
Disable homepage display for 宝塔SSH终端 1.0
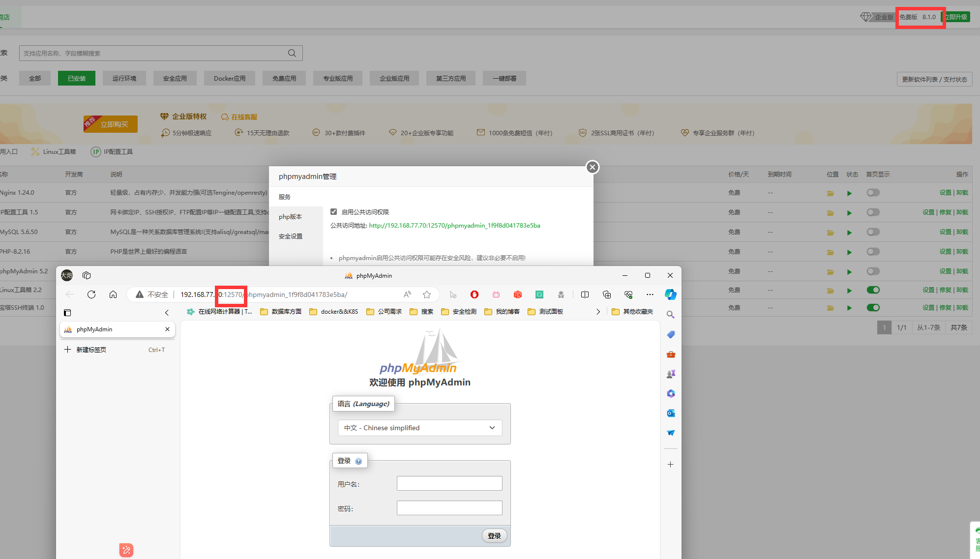873,308
